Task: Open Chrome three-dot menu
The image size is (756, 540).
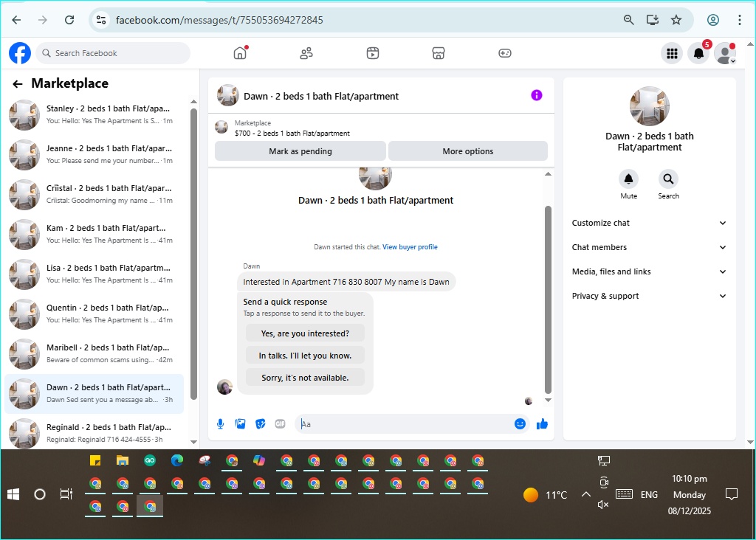Action: [x=739, y=20]
